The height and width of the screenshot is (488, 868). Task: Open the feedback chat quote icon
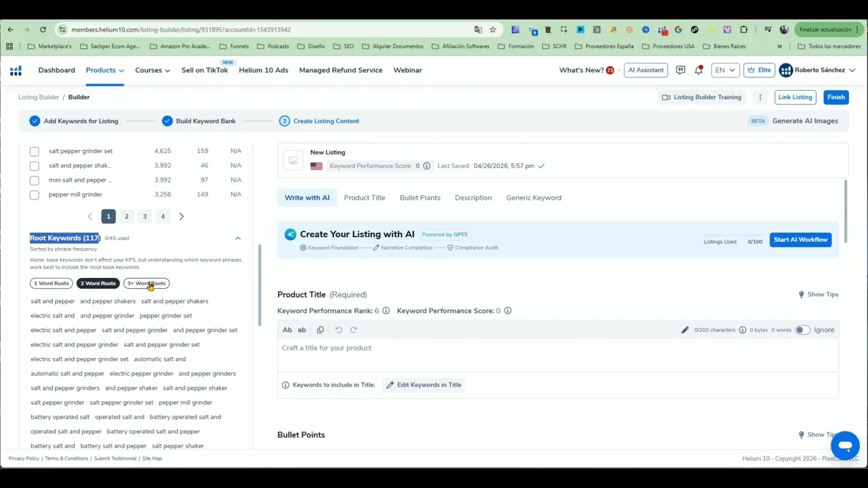680,70
